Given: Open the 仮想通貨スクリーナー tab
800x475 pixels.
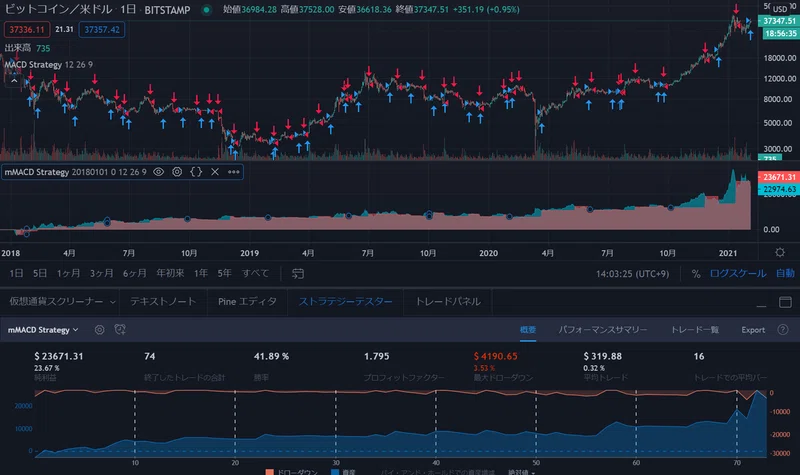Looking at the screenshot, I should click(x=56, y=302).
